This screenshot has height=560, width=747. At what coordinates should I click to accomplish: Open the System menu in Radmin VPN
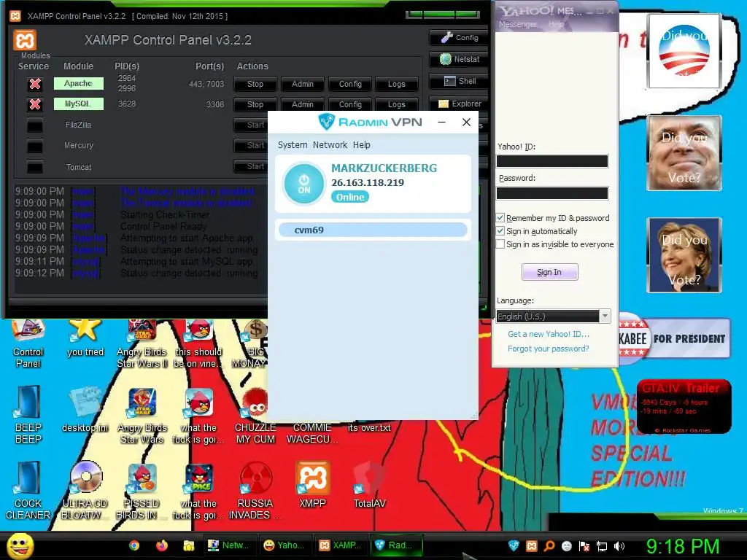[x=293, y=145]
